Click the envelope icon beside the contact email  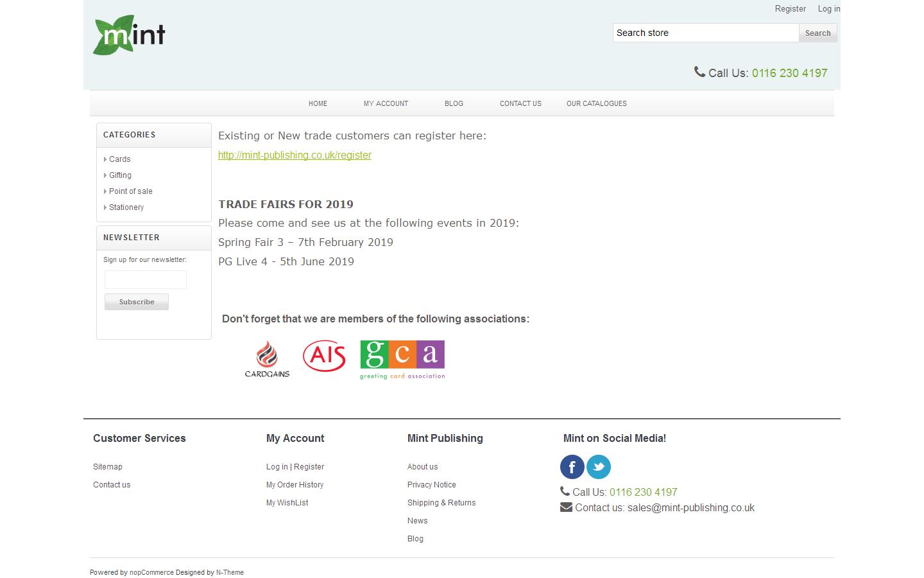[566, 507]
